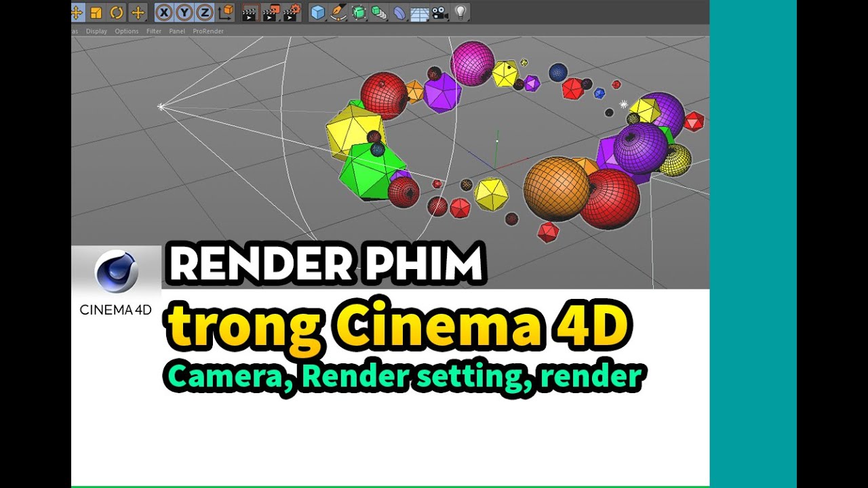Select the Scale tool
This screenshot has width=868, height=488.
96,12
